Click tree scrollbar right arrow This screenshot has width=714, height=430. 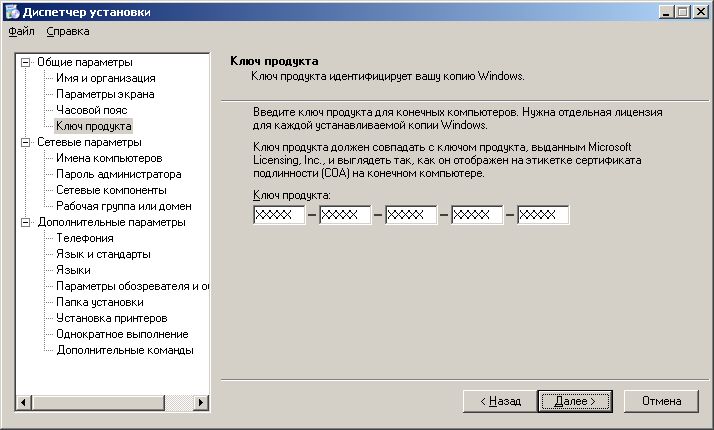pos(200,402)
